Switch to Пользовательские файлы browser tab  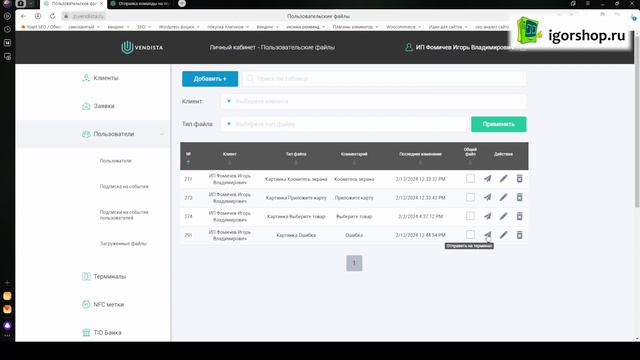pos(73,4)
